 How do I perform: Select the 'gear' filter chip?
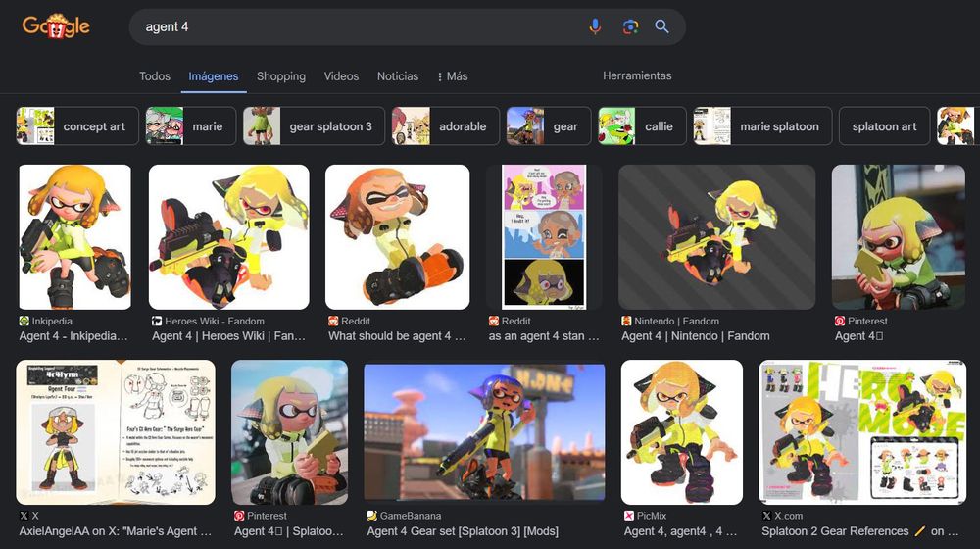[x=549, y=125]
